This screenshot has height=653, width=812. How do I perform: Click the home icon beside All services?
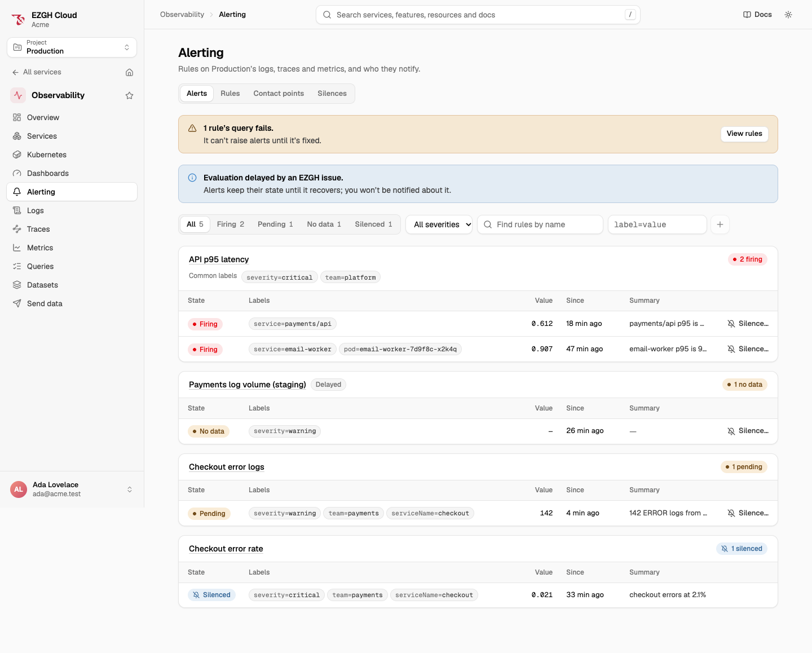129,72
